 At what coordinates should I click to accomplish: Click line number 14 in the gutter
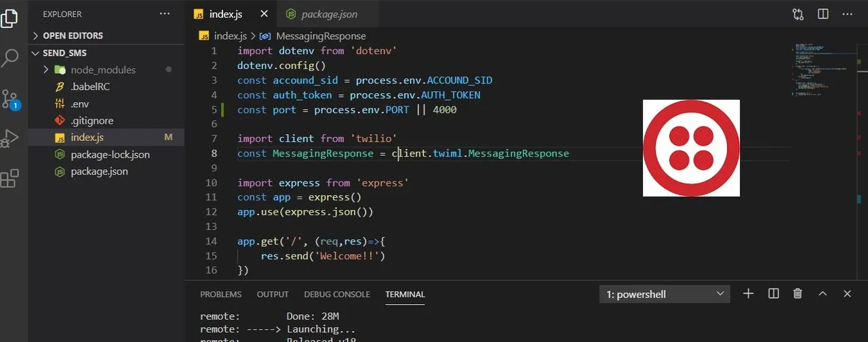coord(211,241)
